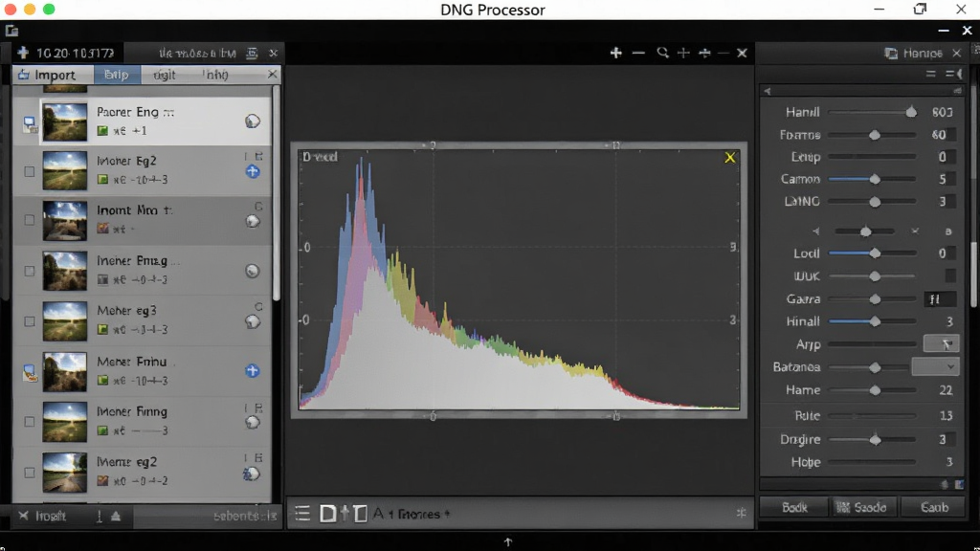Click the top-left window panel icon
This screenshot has height=551, width=980.
11,30
